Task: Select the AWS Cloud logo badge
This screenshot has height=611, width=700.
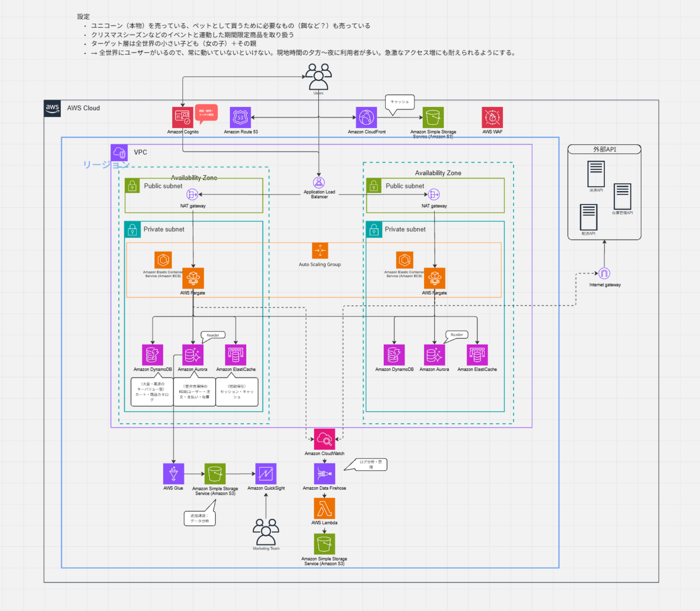Action: [x=52, y=108]
